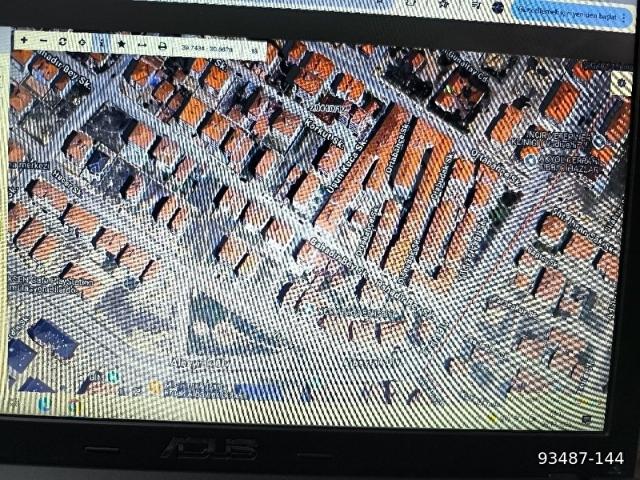Click the zoom in plus icon
The height and width of the screenshot is (480, 640).
pyautogui.click(x=24, y=40)
